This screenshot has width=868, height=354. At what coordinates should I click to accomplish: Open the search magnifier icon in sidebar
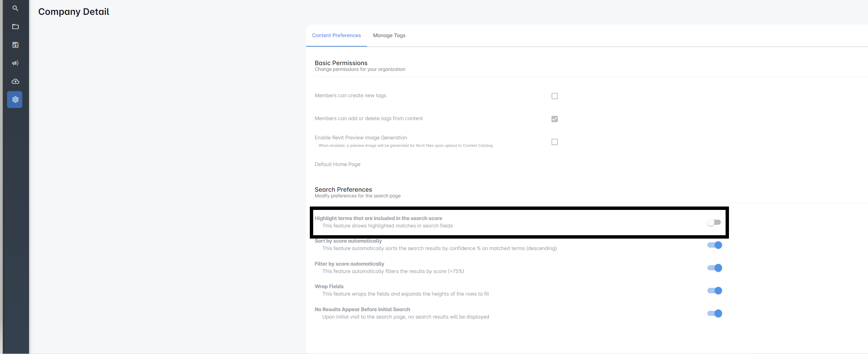[15, 8]
